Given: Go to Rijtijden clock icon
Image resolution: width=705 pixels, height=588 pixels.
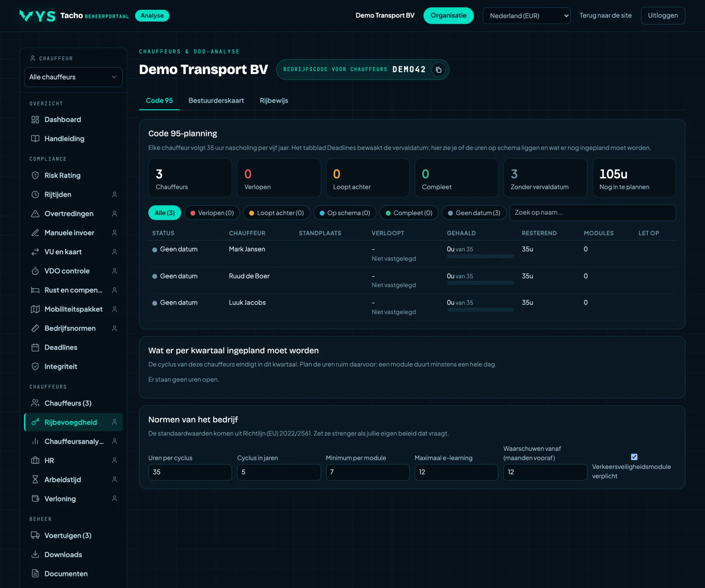Looking at the screenshot, I should point(35,194).
